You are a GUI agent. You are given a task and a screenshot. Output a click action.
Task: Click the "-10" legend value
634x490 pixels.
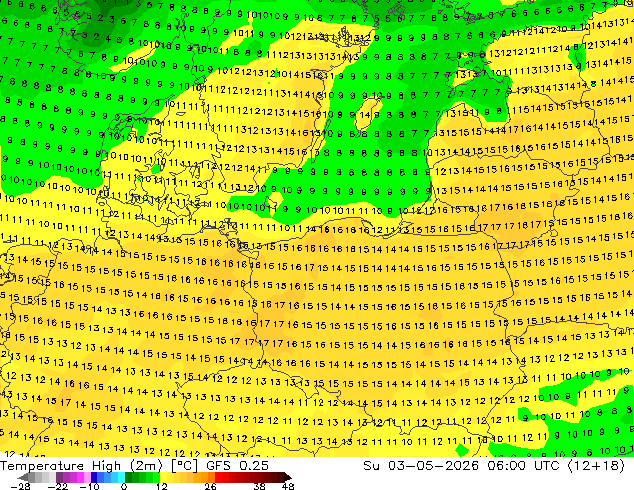click(x=89, y=486)
